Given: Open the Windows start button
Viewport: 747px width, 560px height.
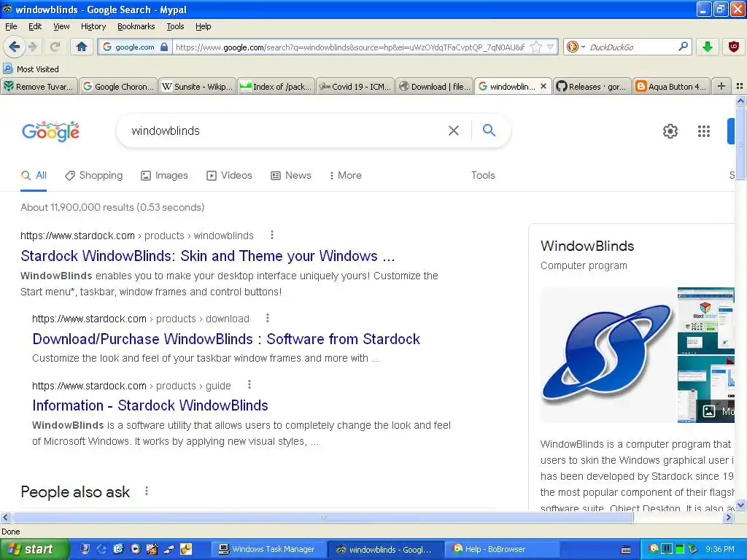Looking at the screenshot, I should [x=34, y=549].
